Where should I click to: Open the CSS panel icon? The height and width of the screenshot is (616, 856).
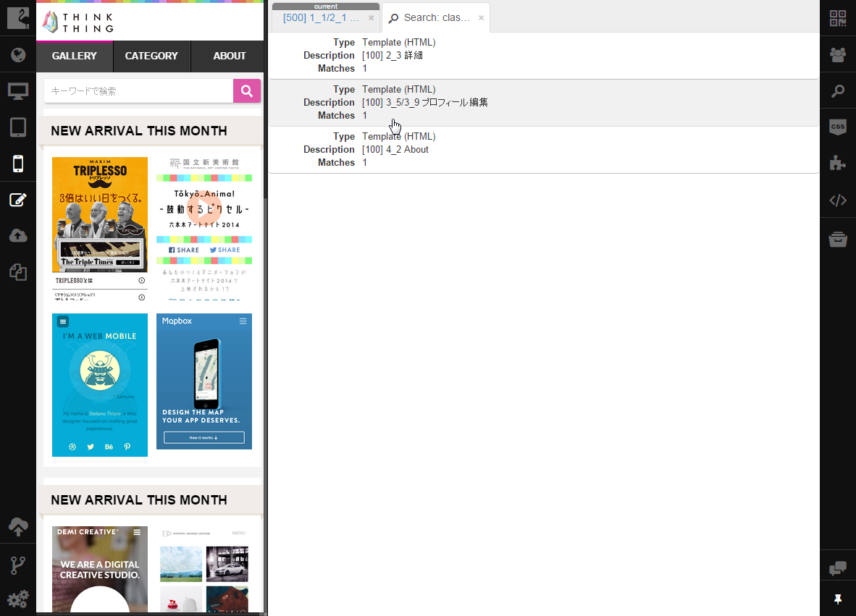point(838,127)
